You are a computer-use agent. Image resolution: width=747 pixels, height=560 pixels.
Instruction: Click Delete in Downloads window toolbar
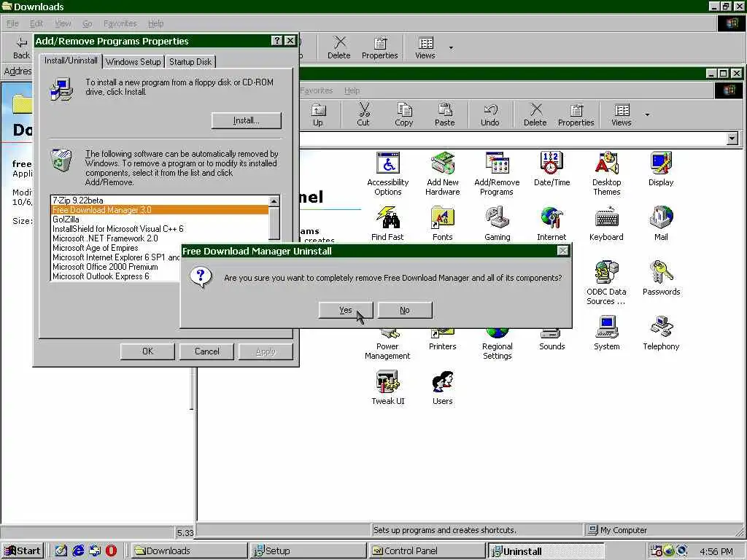338,47
